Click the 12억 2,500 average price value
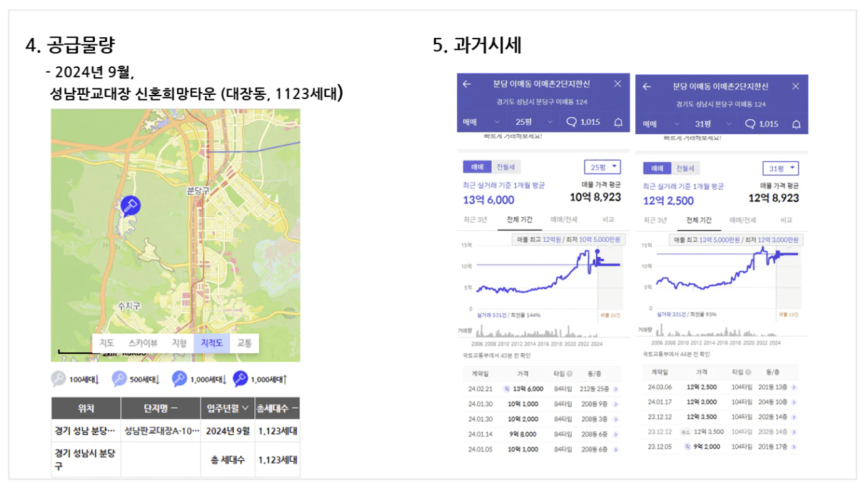Screen dimensions: 868x488 tap(669, 200)
